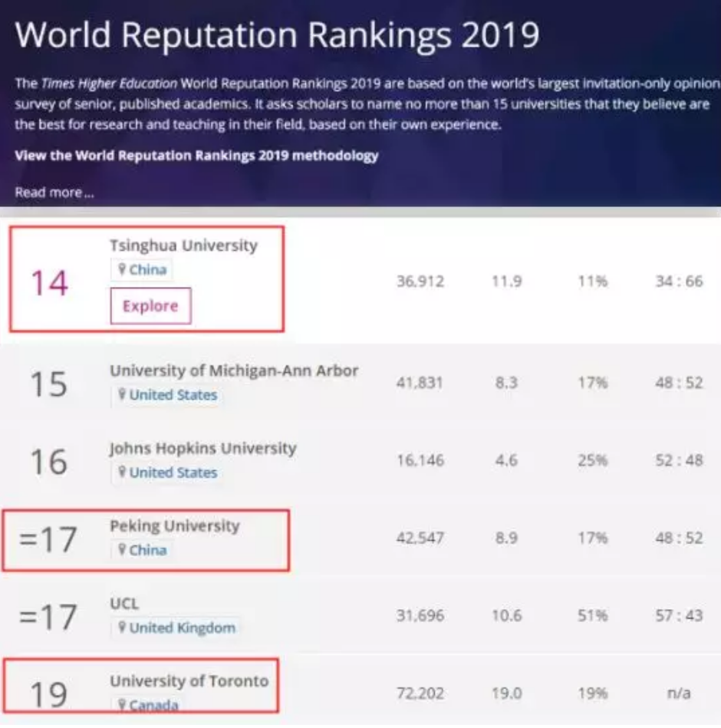This screenshot has height=728, width=721.
Task: Click the 8.3 value for Michigan
Action: coord(506,383)
